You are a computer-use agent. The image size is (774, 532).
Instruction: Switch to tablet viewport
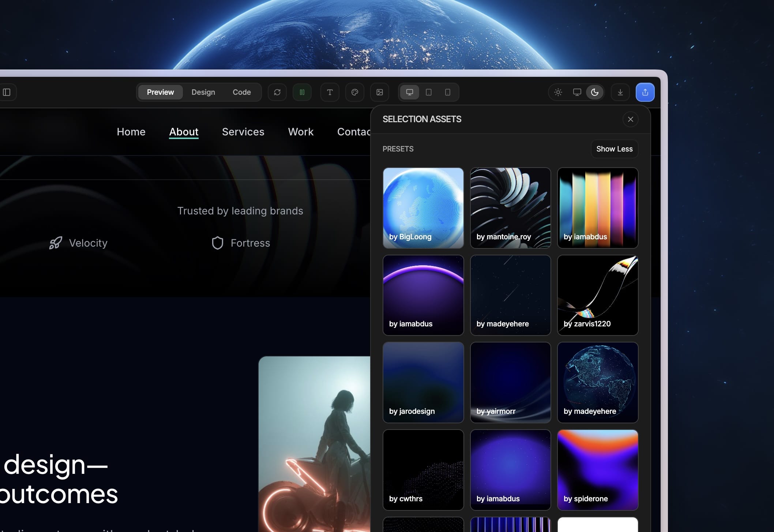[x=429, y=92]
